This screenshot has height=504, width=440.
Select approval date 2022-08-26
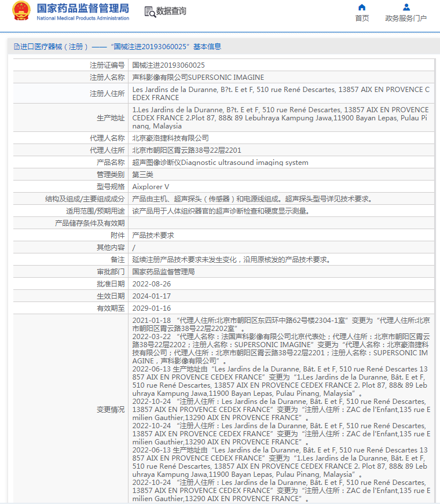point(152,284)
